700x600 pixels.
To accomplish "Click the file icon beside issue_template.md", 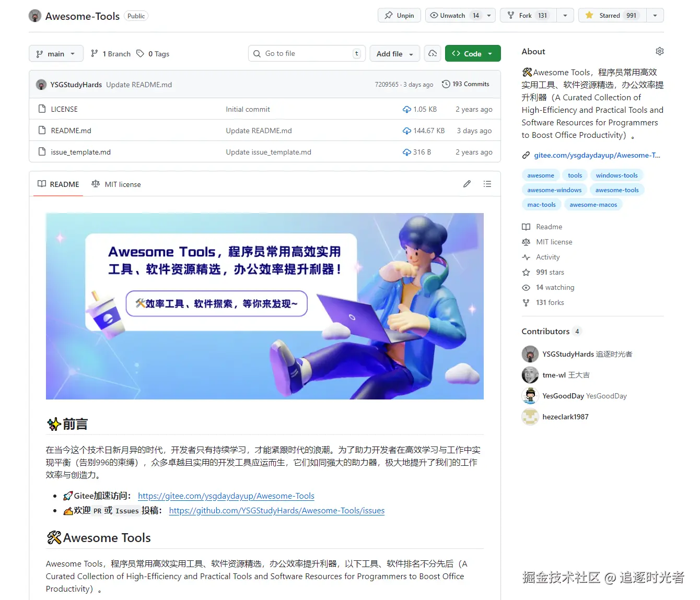I will click(x=42, y=152).
